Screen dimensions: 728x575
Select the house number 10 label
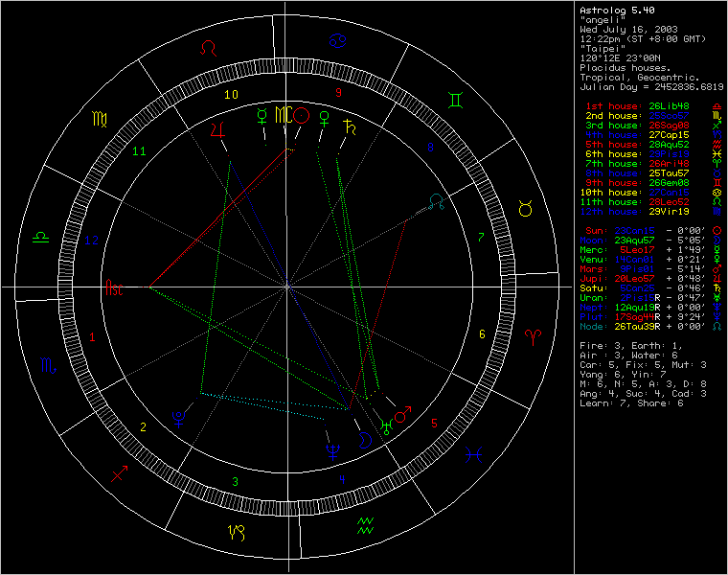[x=231, y=95]
